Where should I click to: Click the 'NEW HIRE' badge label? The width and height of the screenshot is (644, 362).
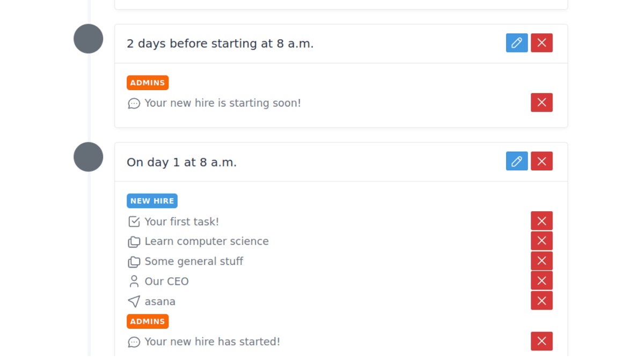pos(152,201)
